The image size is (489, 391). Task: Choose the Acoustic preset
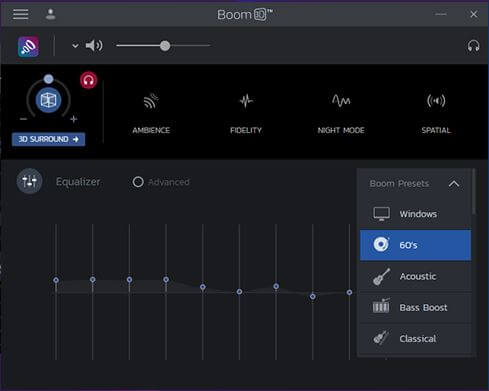click(415, 276)
